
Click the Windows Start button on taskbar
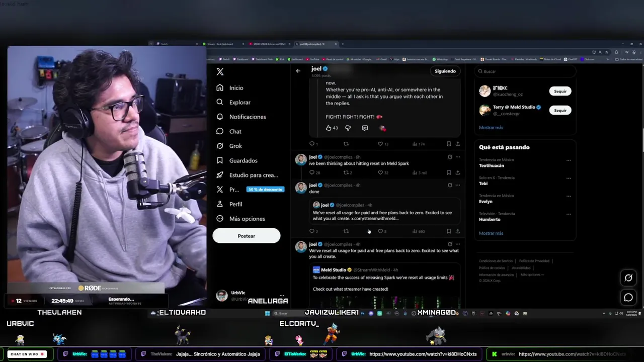(x=267, y=313)
